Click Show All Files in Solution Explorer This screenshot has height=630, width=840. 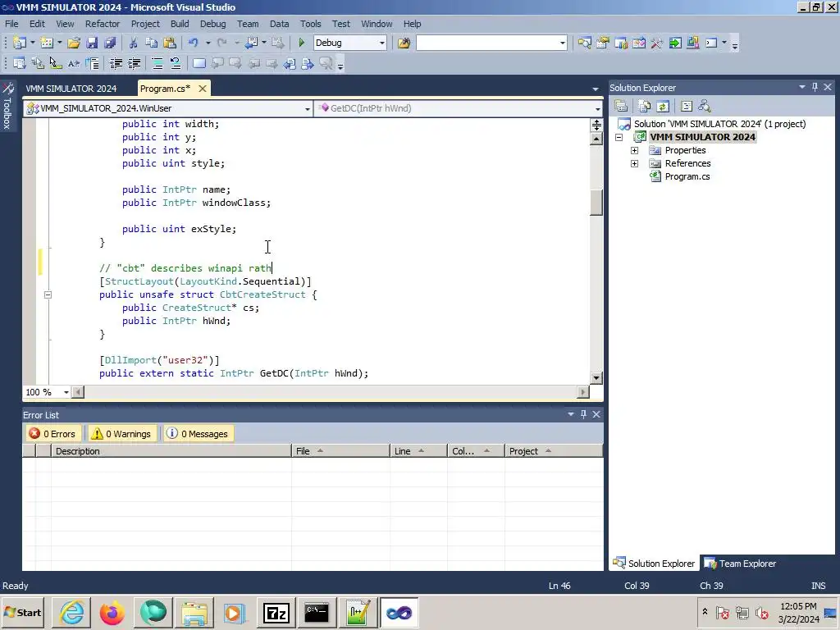click(x=645, y=106)
